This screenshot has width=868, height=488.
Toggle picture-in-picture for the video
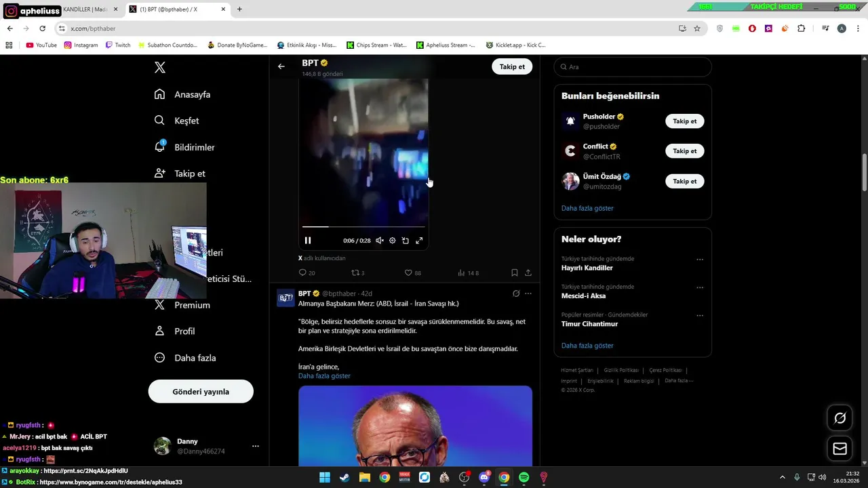[406, 241]
